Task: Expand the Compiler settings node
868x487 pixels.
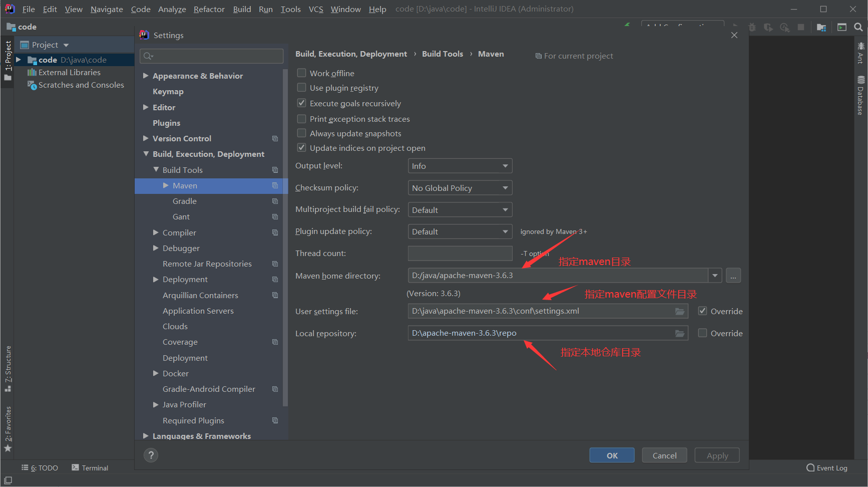Action: pyautogui.click(x=156, y=232)
